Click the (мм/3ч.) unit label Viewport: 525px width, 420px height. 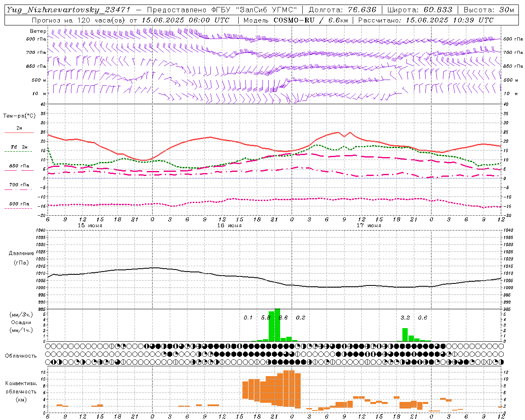(x=21, y=315)
